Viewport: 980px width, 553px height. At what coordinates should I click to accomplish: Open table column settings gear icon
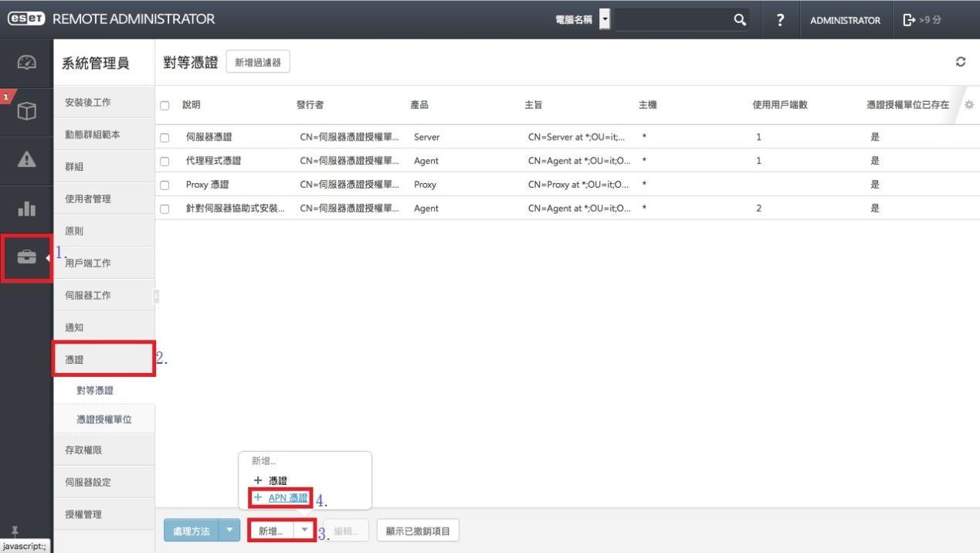coord(969,105)
